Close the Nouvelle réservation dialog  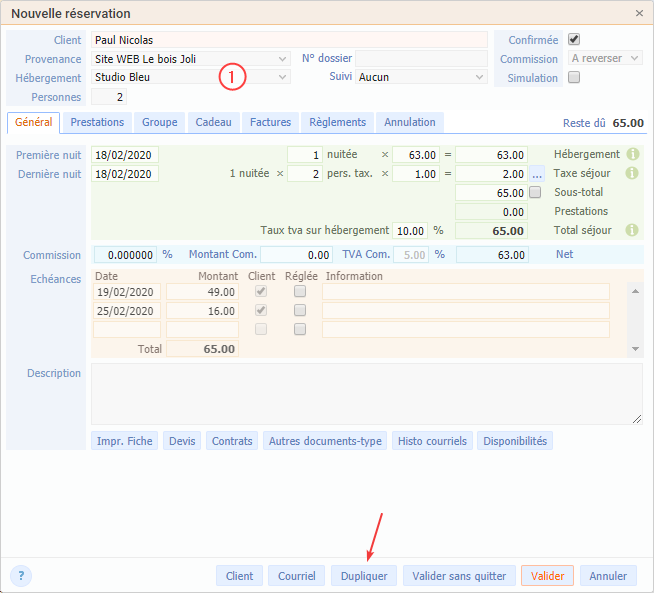[639, 13]
